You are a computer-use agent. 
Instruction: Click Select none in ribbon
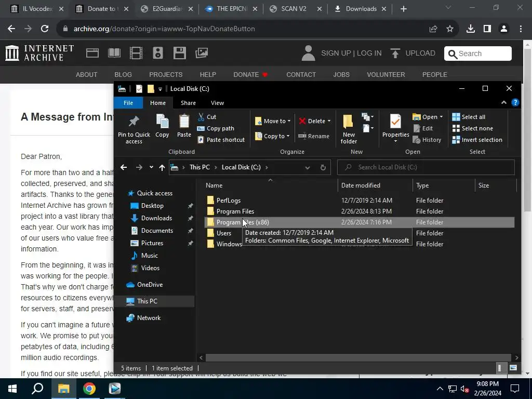click(472, 128)
